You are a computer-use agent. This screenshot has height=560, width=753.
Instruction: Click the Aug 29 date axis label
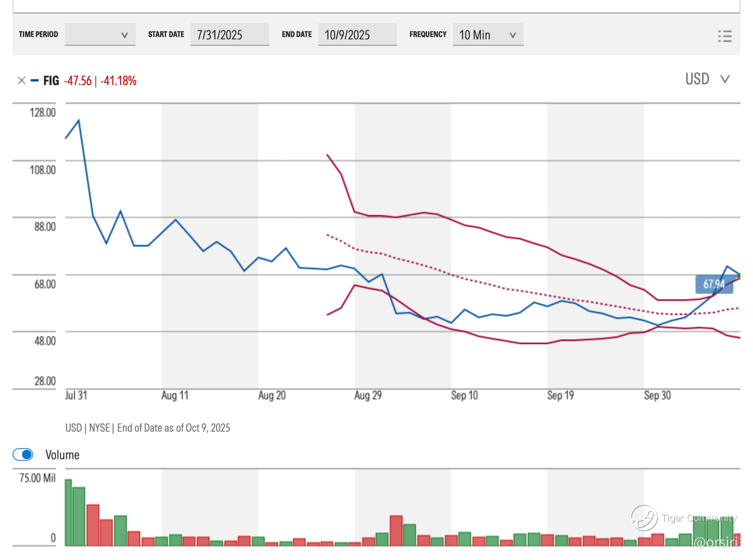(368, 395)
